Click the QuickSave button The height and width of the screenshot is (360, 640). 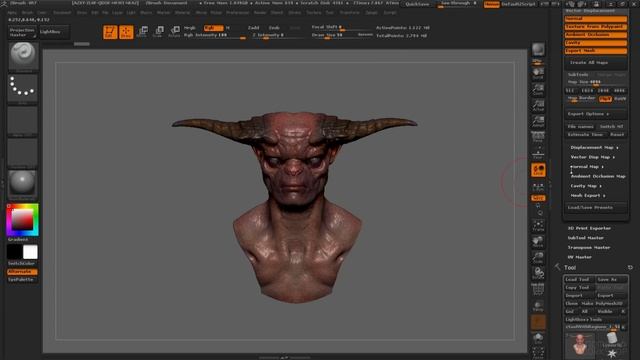(x=417, y=4)
